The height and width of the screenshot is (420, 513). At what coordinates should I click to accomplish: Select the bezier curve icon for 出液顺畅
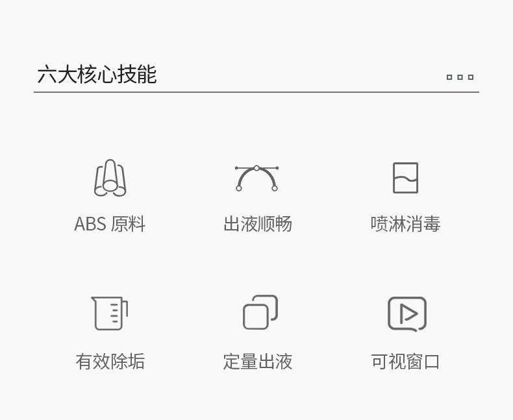[x=257, y=178]
